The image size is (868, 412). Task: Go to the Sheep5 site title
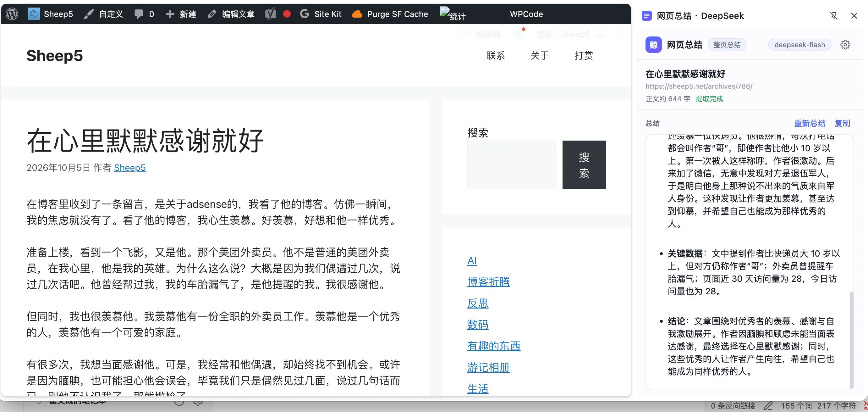point(55,56)
